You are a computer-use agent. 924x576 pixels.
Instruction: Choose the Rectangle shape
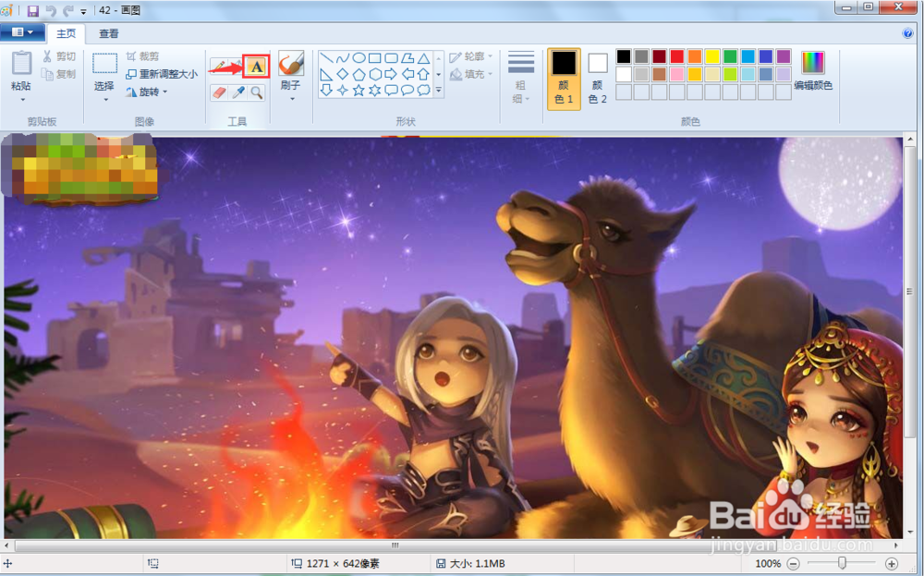pos(375,57)
